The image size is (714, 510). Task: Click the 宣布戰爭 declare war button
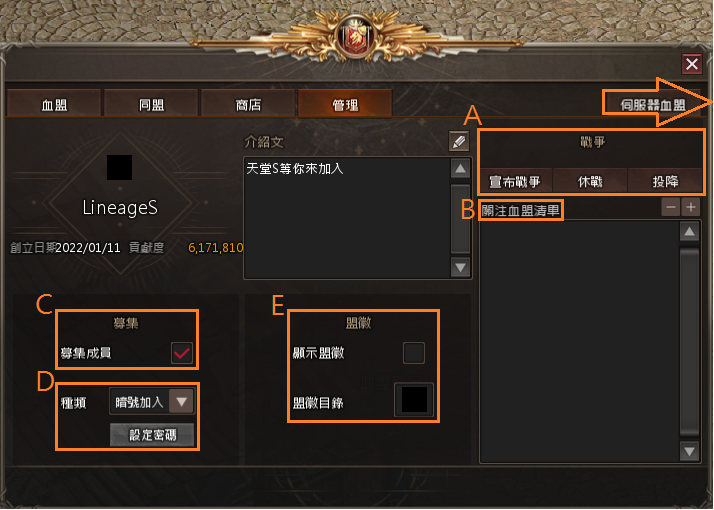point(515,181)
